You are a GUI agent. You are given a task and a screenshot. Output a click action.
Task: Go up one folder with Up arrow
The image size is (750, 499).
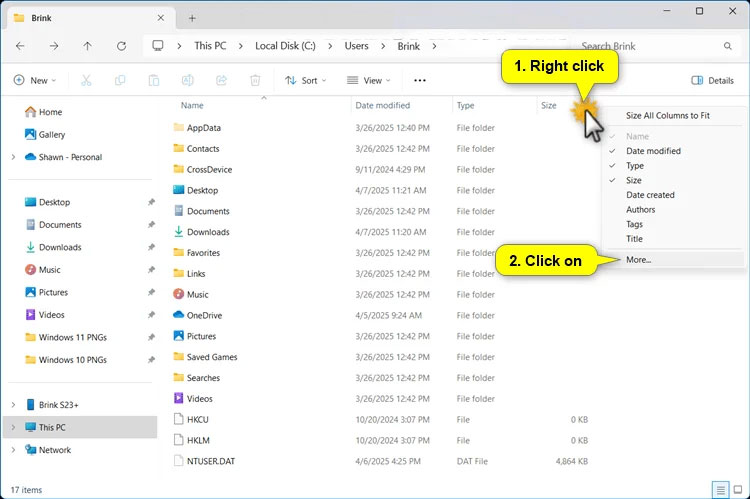click(x=87, y=46)
